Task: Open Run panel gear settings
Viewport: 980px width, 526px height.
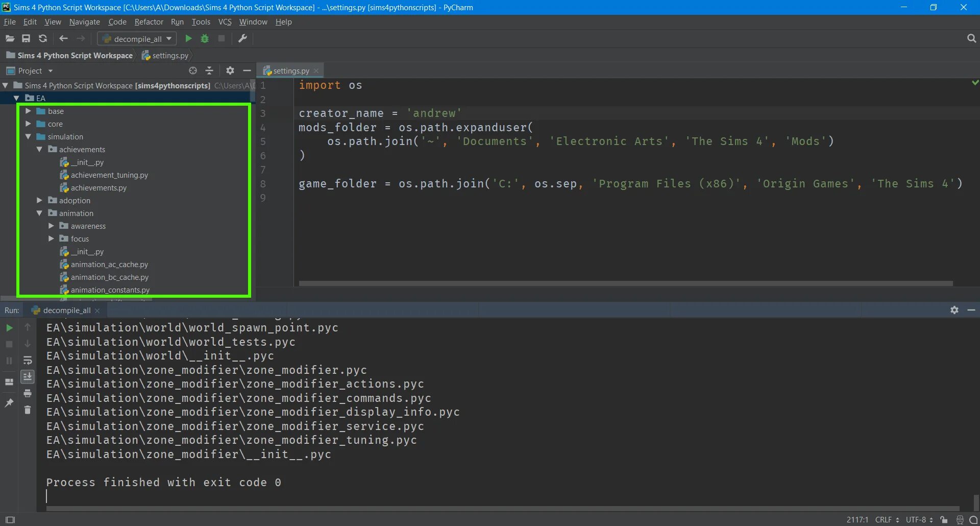Action: click(954, 310)
